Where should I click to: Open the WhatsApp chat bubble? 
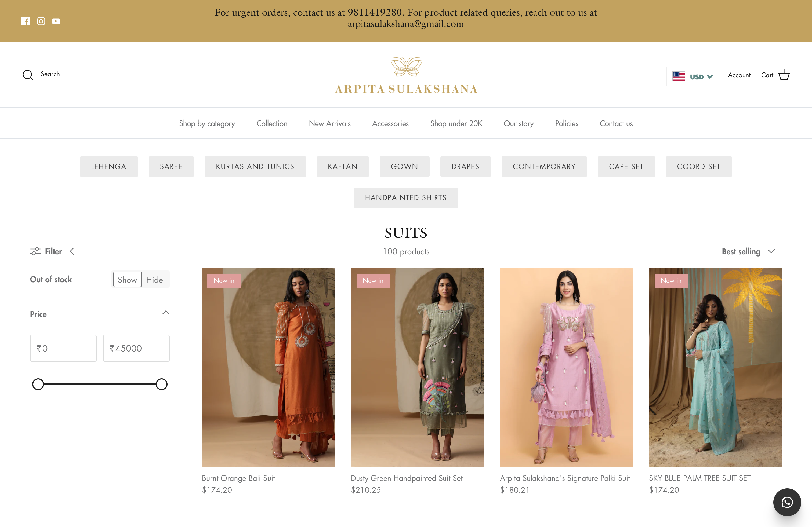[x=787, y=502]
